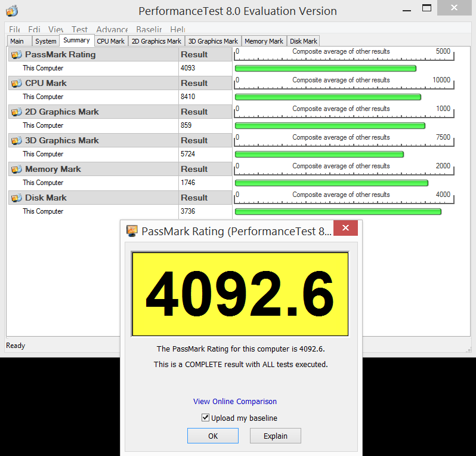Screen dimensions: 476x456
Task: Open the Tests menu
Action: pos(79,29)
